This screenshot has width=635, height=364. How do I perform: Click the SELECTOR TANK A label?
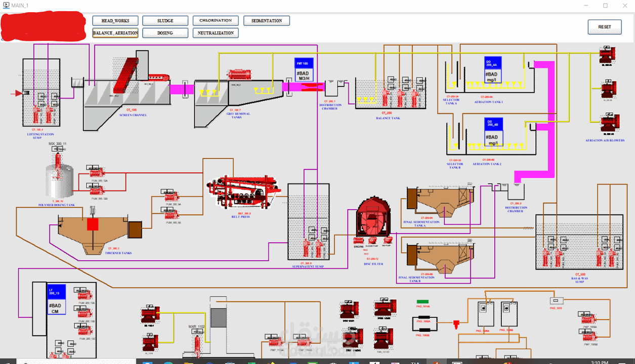[x=452, y=101]
